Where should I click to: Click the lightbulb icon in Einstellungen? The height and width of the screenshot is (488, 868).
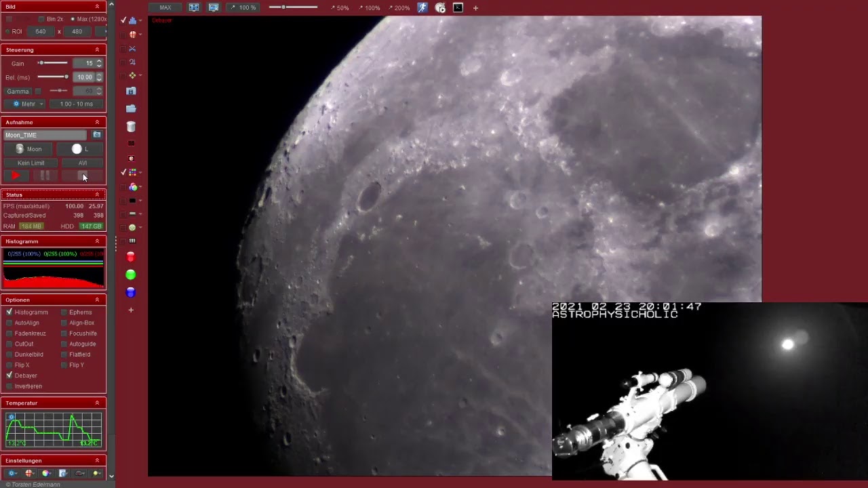[96, 473]
